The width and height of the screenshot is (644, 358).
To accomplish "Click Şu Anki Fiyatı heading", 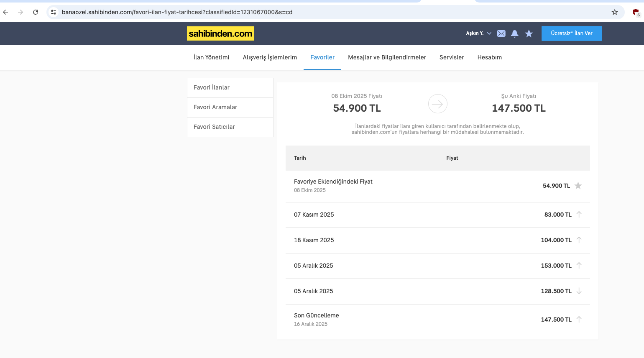I will [x=519, y=96].
